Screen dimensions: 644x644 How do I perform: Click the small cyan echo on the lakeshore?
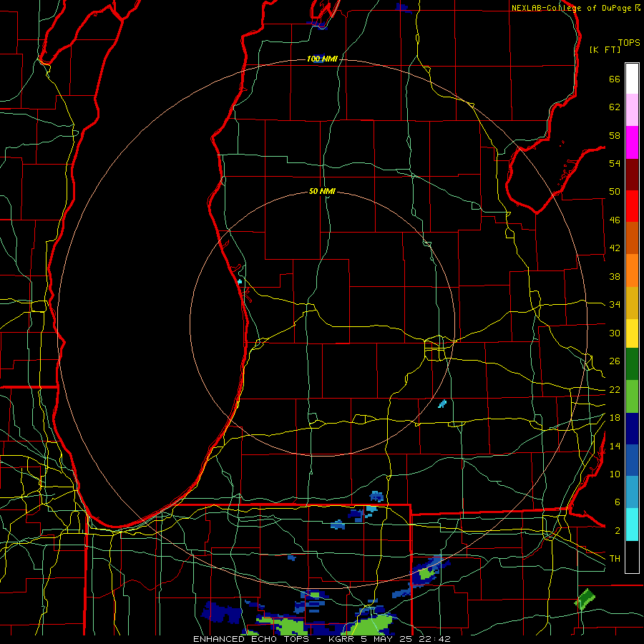pos(240,282)
